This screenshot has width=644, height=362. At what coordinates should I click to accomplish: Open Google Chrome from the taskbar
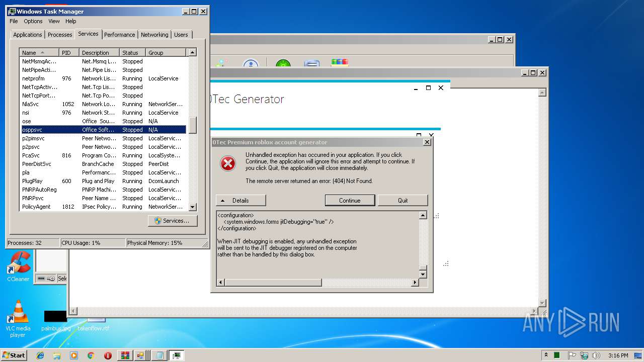click(91, 355)
